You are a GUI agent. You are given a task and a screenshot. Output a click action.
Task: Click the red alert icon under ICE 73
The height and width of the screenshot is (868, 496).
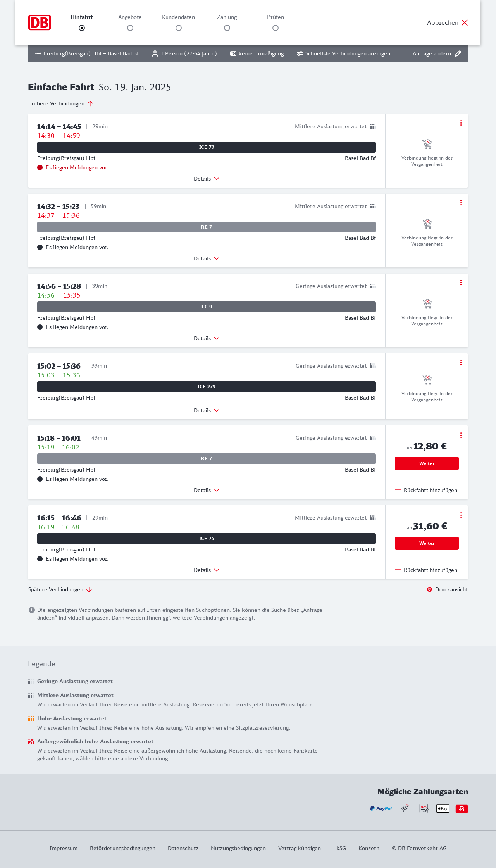click(x=40, y=167)
